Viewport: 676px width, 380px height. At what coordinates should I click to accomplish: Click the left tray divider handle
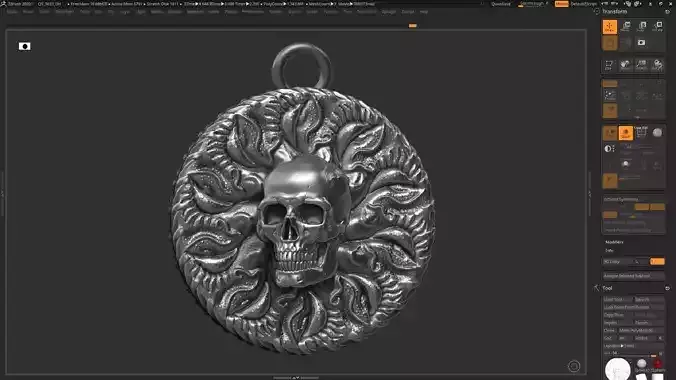coord(2,194)
